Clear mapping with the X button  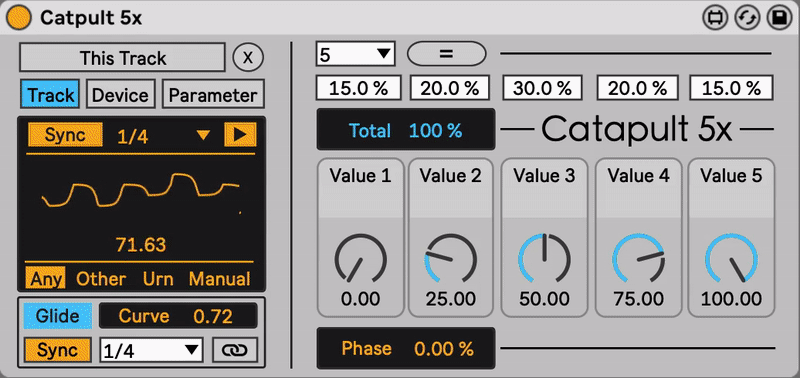coord(248,58)
